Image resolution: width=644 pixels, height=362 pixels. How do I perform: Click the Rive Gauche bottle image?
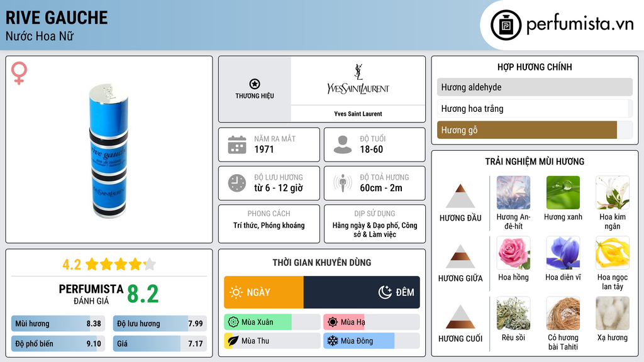point(108,151)
